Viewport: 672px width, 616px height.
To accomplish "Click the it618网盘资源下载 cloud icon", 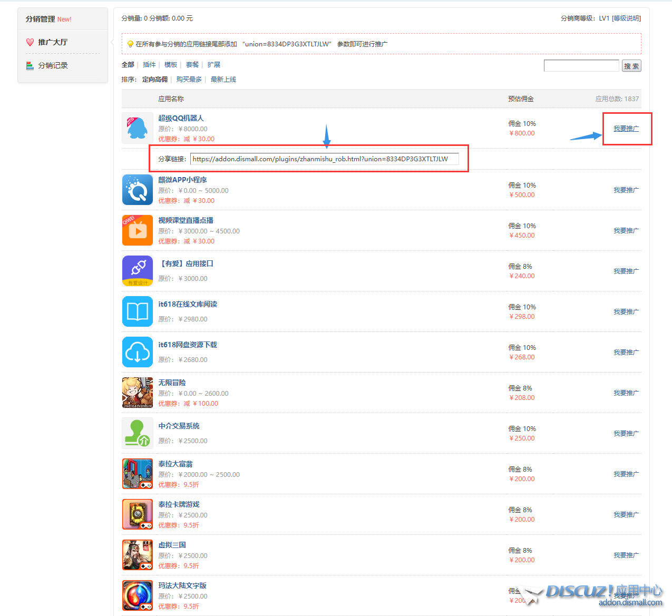I will [137, 352].
